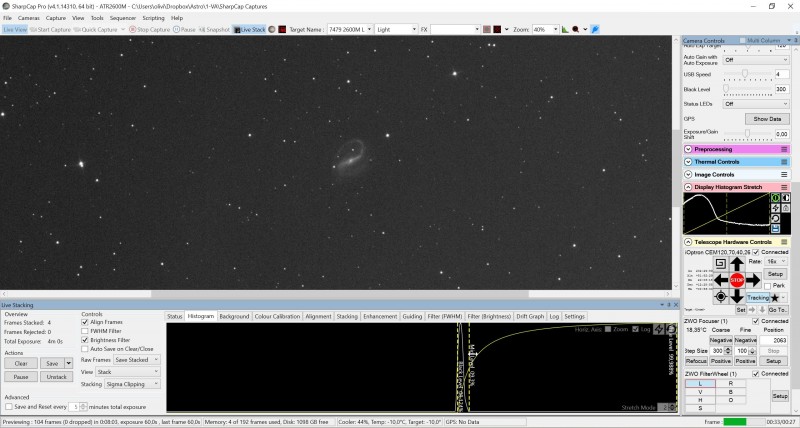Screen dimensions: 800x428
Task: Click the lightning auto-stretch icon in Live Stacking histogram
Action: coord(659,330)
